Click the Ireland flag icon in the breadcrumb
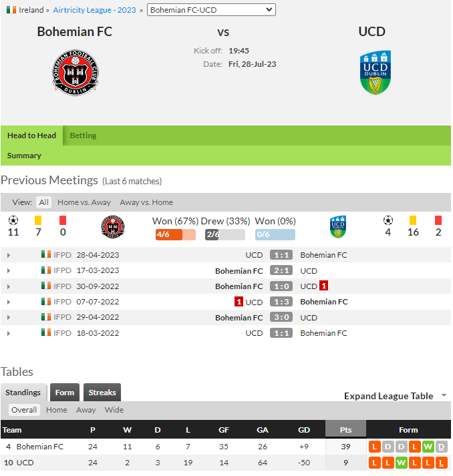453x476 pixels. coord(11,10)
